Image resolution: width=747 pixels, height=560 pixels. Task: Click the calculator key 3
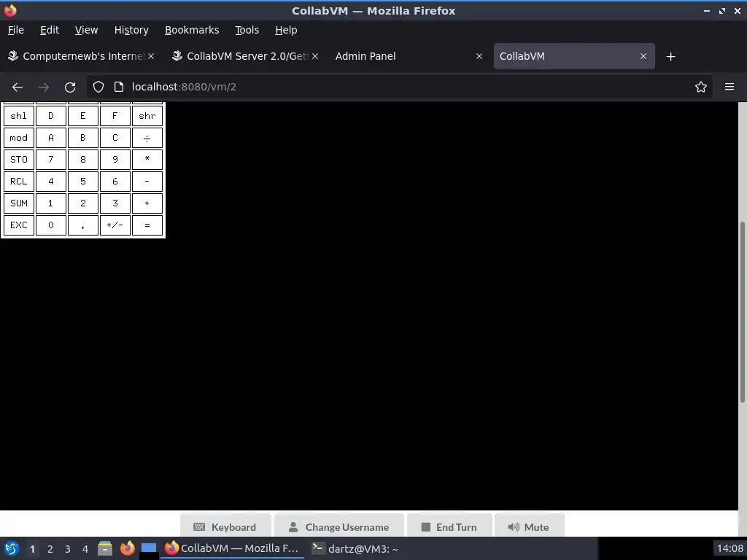[x=115, y=203]
